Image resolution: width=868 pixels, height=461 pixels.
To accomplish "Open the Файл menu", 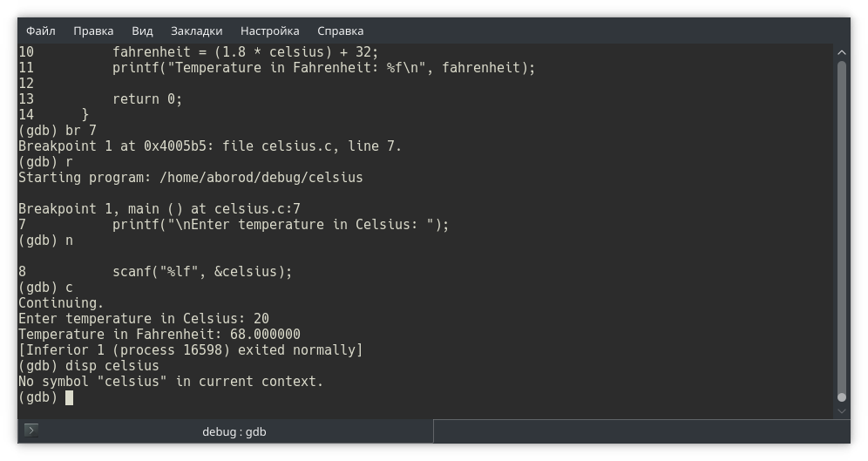I will click(x=41, y=31).
